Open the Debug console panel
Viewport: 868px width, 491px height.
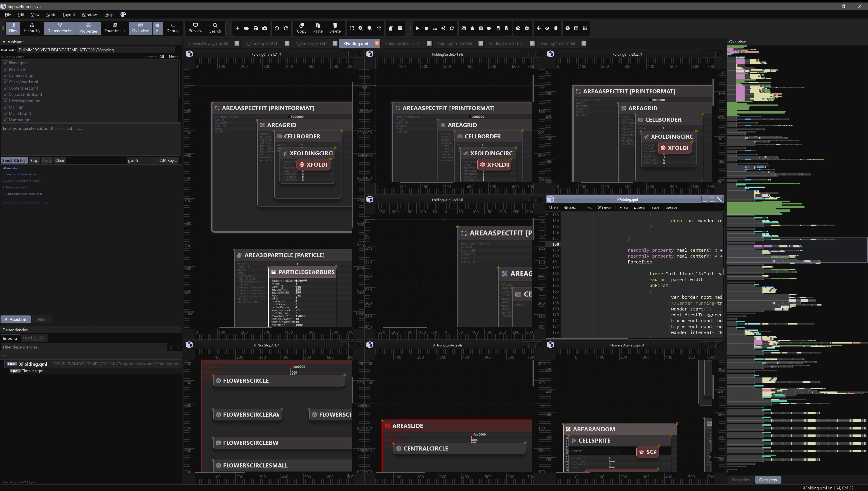coord(172,28)
